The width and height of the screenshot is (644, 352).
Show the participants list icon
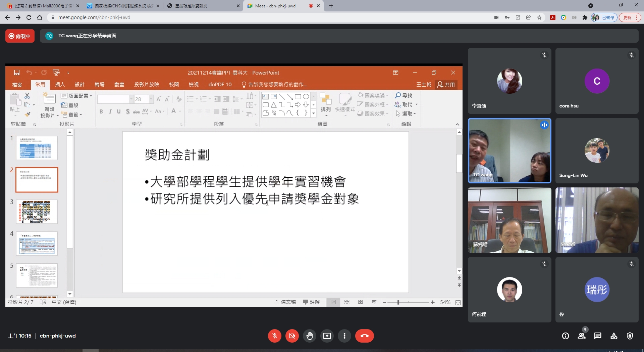[582, 336]
